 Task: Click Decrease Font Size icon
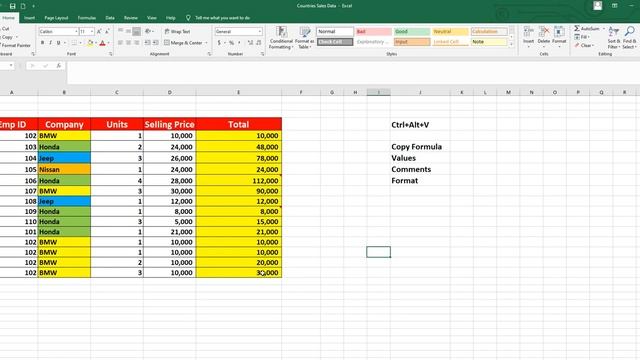[x=107, y=31]
